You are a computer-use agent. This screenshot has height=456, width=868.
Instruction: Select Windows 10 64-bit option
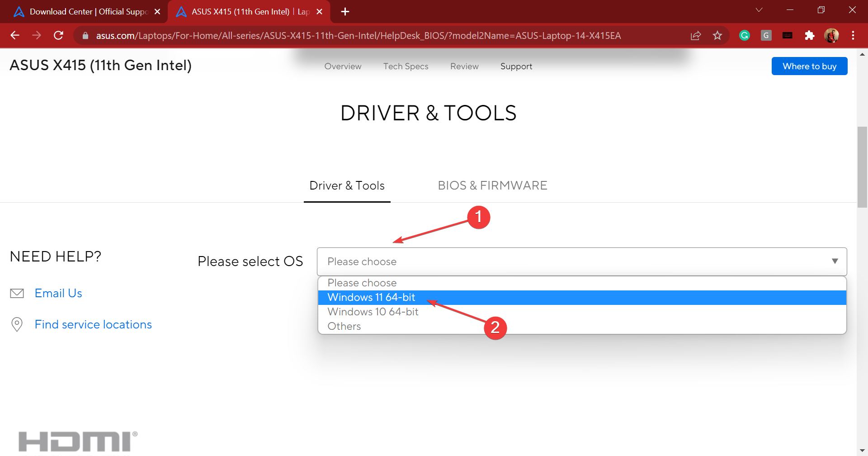pyautogui.click(x=582, y=312)
